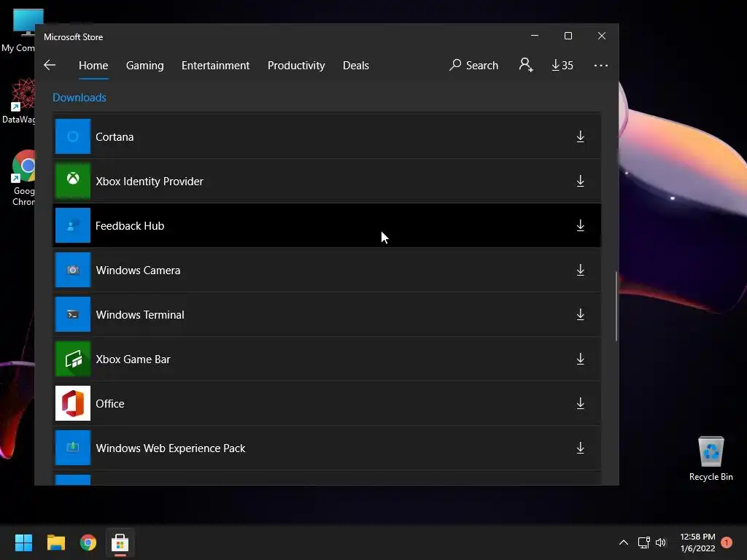Open the notification badge in tray

pyautogui.click(x=727, y=542)
